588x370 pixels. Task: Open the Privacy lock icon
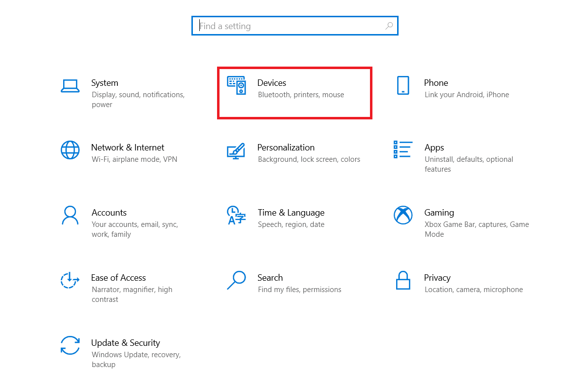pyautogui.click(x=403, y=280)
